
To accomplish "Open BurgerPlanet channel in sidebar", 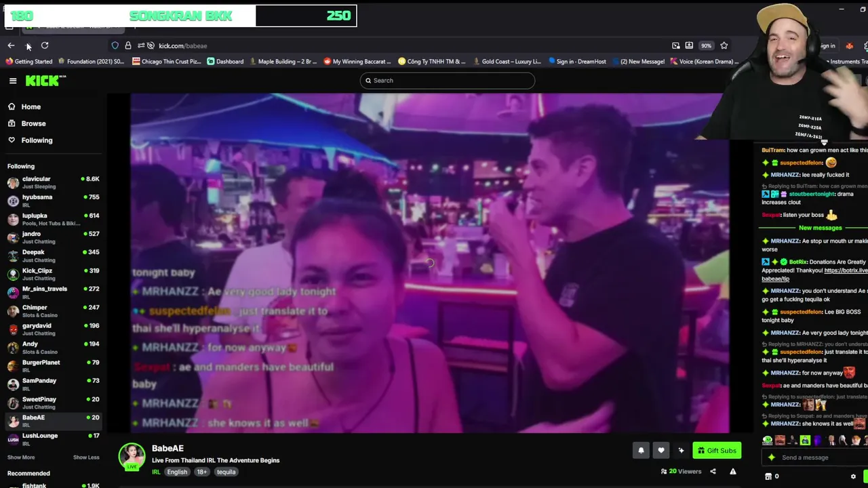I will [x=53, y=365].
